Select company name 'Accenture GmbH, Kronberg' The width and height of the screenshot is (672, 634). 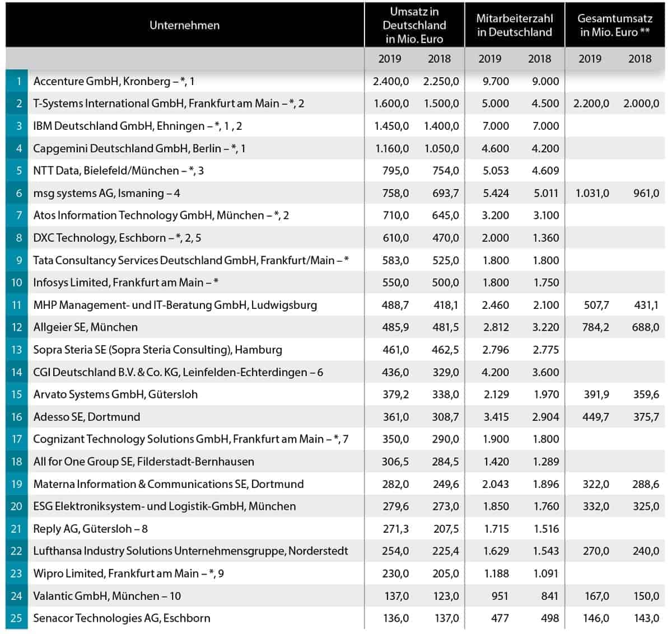coord(102,81)
